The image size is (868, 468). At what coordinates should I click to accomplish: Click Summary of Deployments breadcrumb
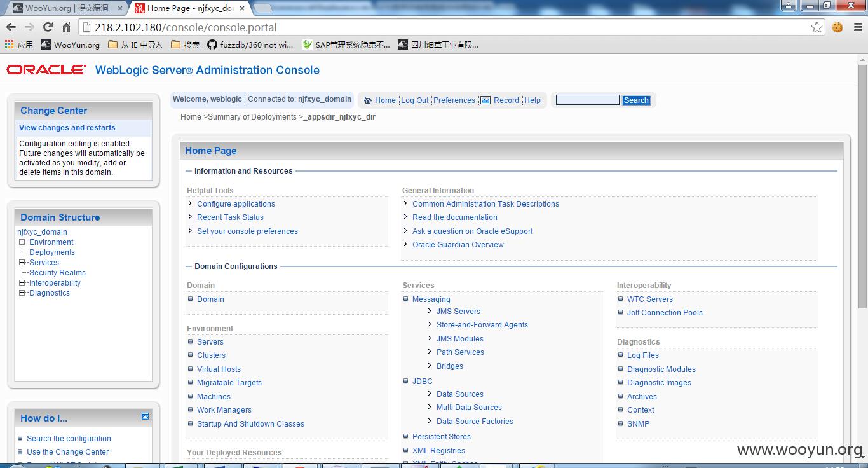[252, 117]
